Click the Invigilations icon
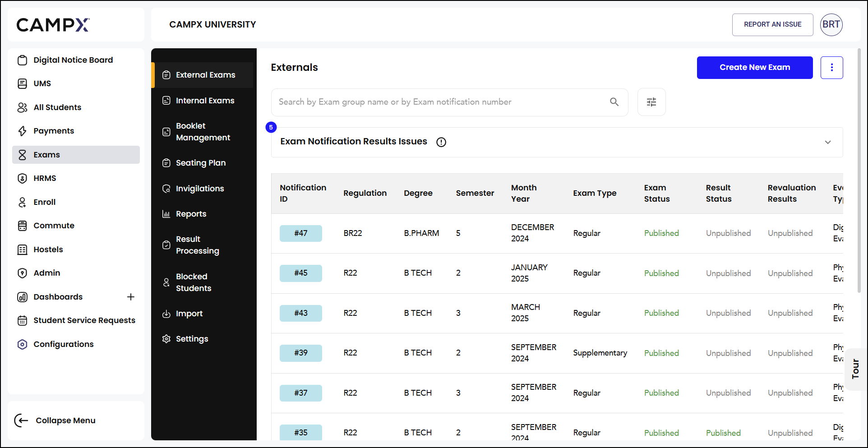 click(166, 189)
